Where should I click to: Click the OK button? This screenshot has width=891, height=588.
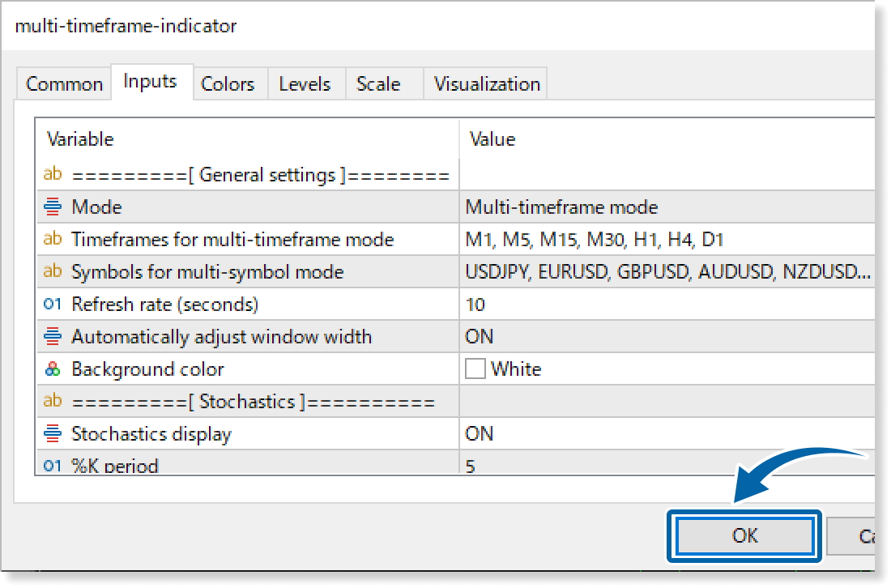click(744, 535)
